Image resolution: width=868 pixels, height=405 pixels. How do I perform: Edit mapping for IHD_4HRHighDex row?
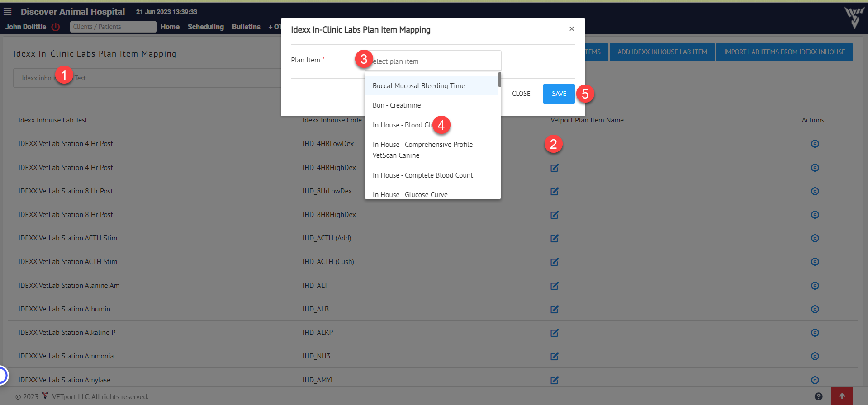555,168
